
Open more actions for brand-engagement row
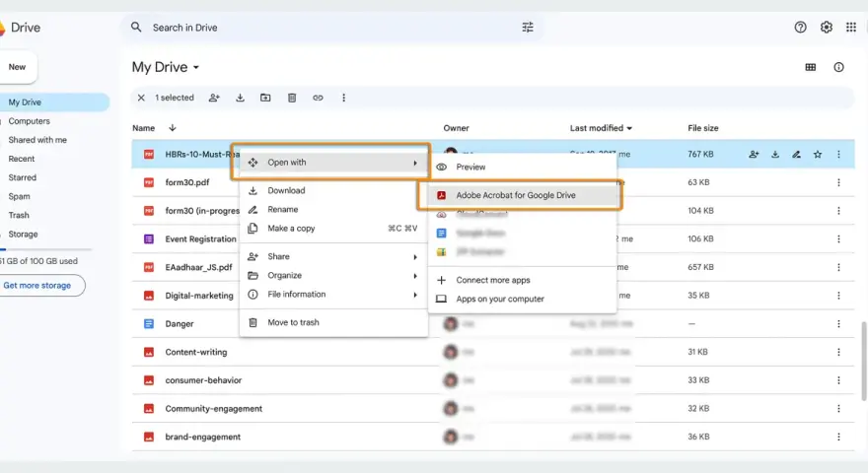pyautogui.click(x=838, y=437)
